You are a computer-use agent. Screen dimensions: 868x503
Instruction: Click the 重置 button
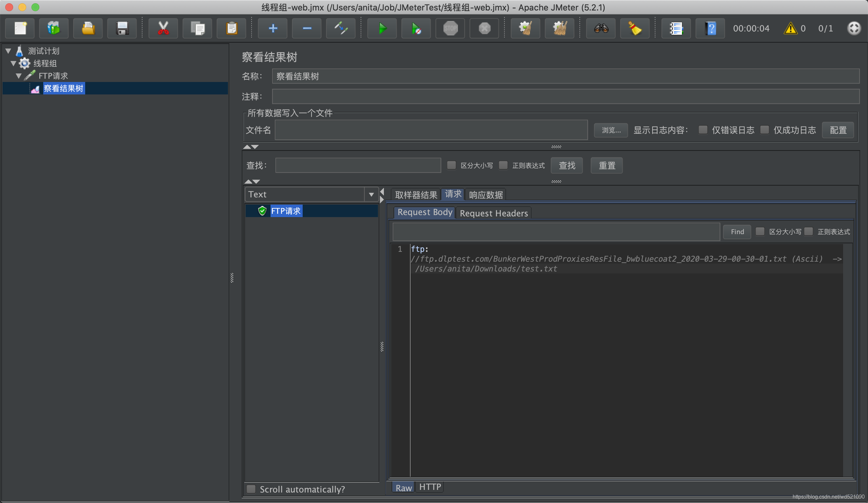tap(607, 165)
